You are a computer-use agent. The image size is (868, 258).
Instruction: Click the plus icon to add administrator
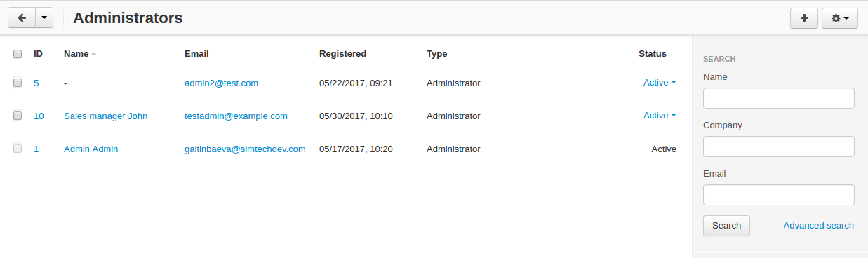point(804,18)
